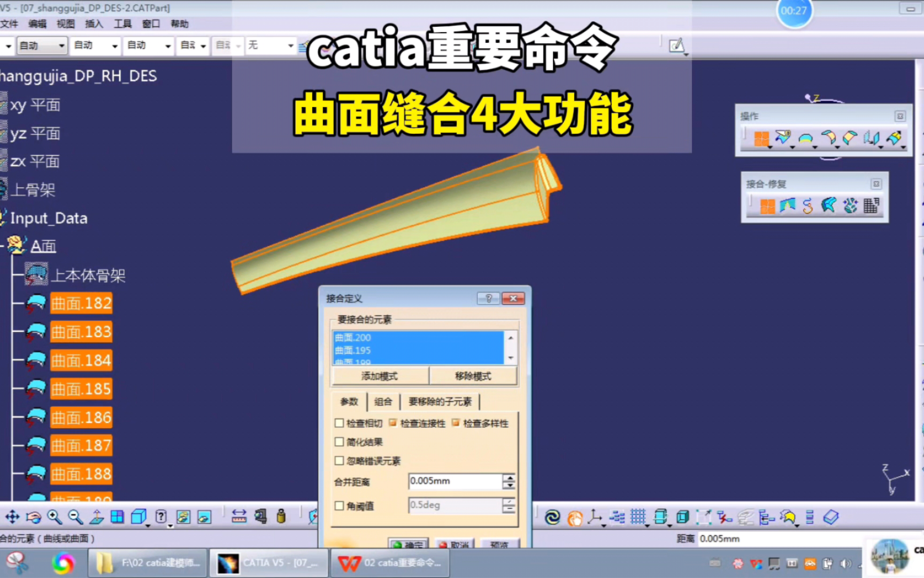Click the Join icon in 接合-修复 toolbar
This screenshot has width=924, height=578.
(x=767, y=206)
